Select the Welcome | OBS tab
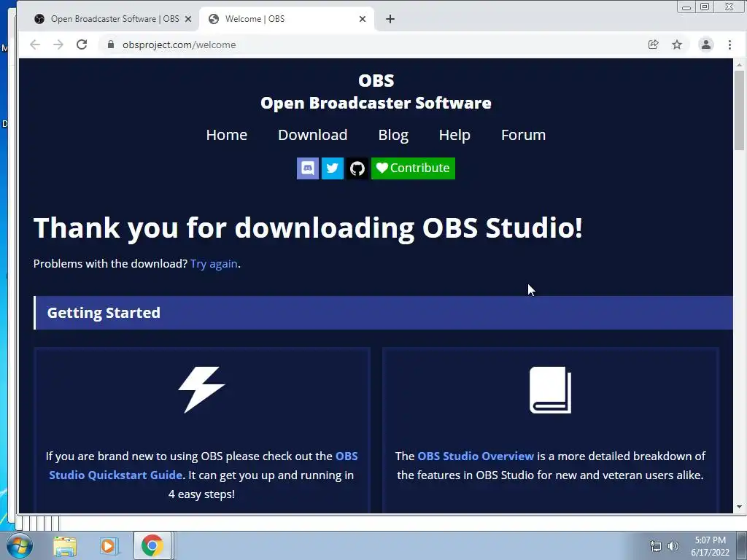The image size is (747, 560). click(286, 19)
